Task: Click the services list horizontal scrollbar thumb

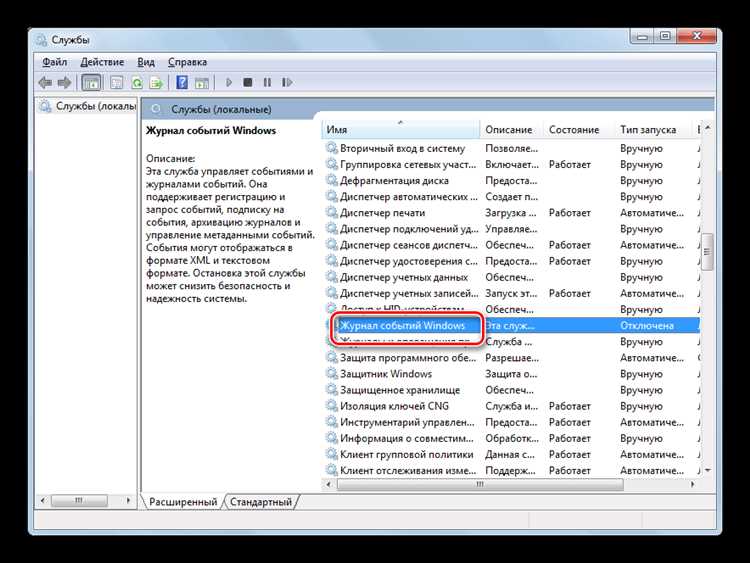Action: [480, 485]
